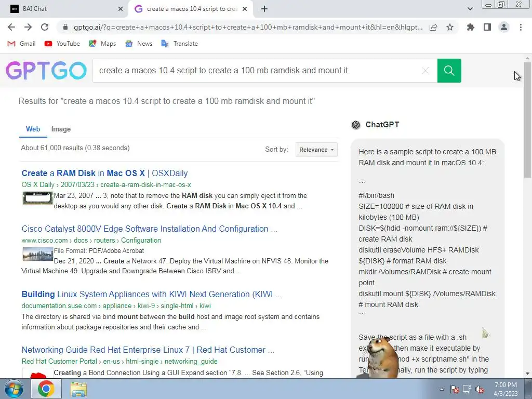Viewport: 532px width, 399px height.
Task: Click the site security lock icon
Action: (65, 27)
